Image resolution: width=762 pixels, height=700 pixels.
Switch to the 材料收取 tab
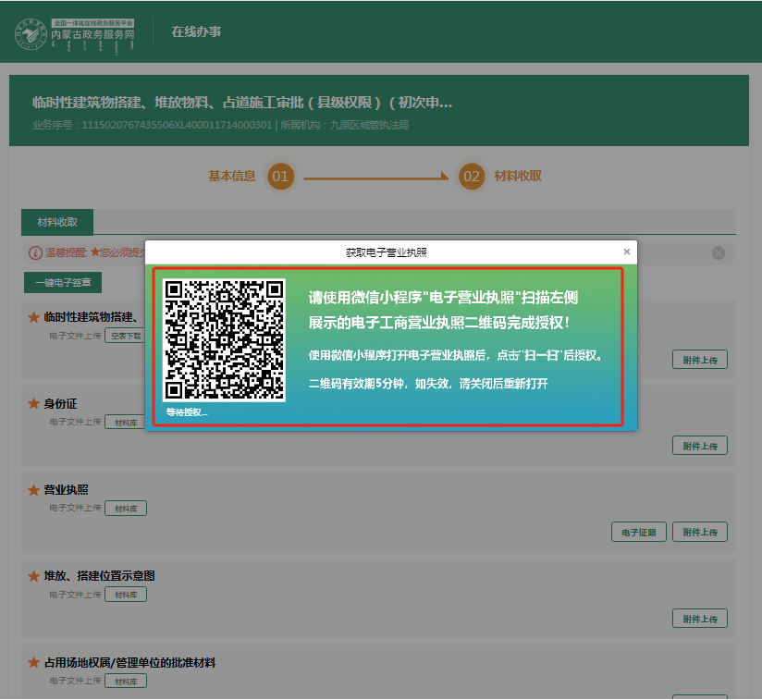tap(57, 223)
